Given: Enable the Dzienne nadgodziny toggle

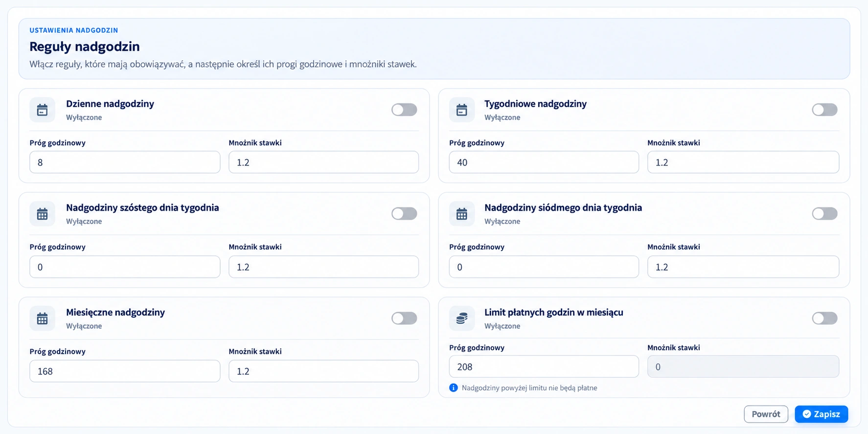Looking at the screenshot, I should 404,110.
